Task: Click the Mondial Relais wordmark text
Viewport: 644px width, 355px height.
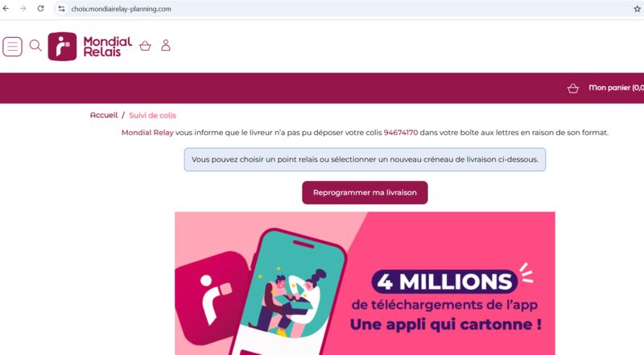Action: (x=108, y=47)
